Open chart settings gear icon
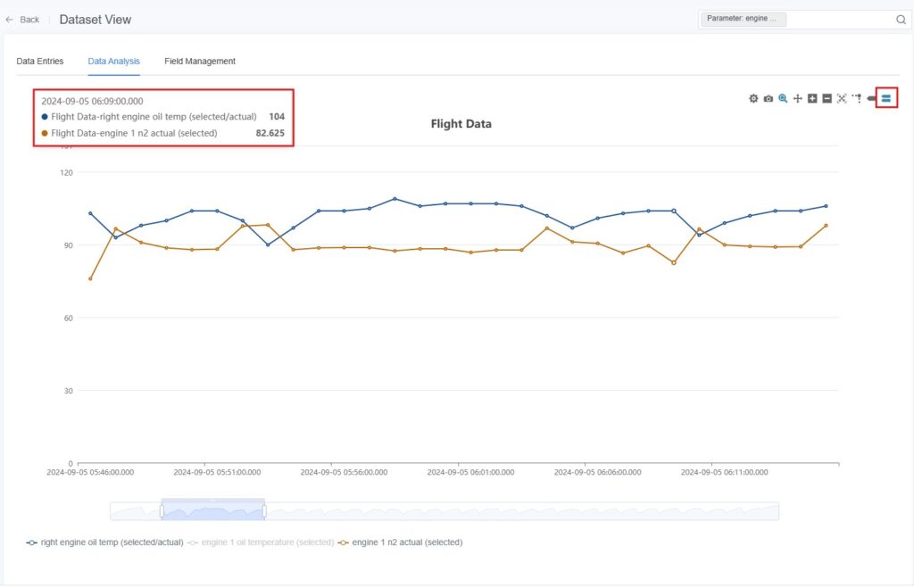The width and height of the screenshot is (914, 588). tap(753, 98)
